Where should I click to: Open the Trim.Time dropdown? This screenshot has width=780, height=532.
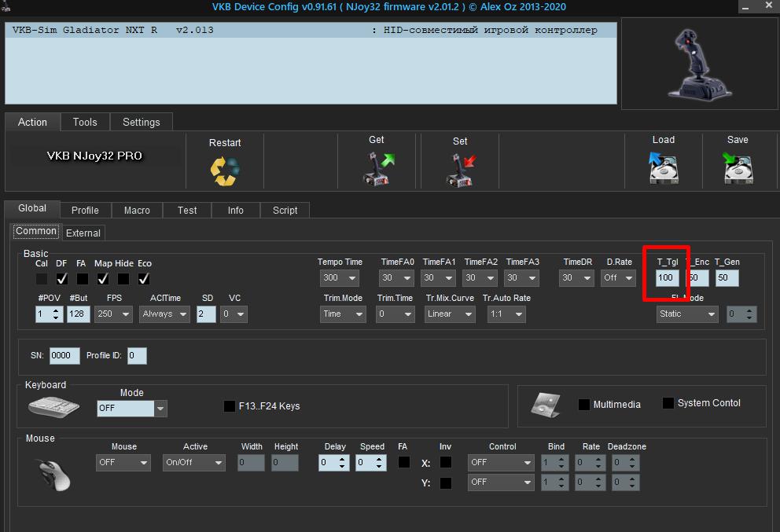395,314
